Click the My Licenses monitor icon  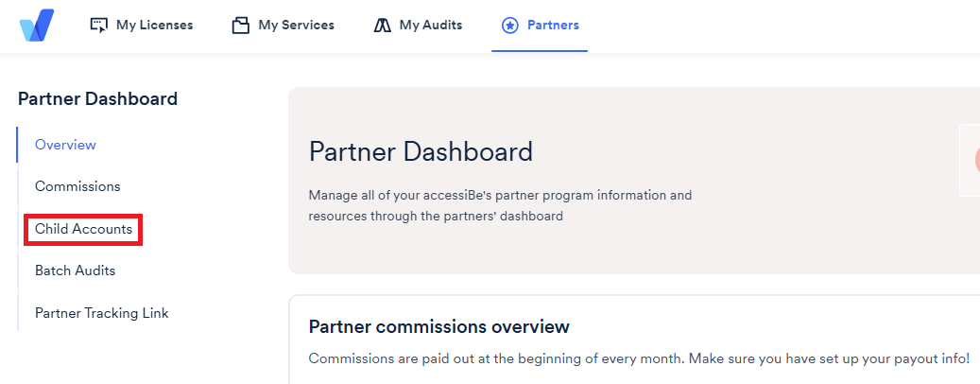98,25
